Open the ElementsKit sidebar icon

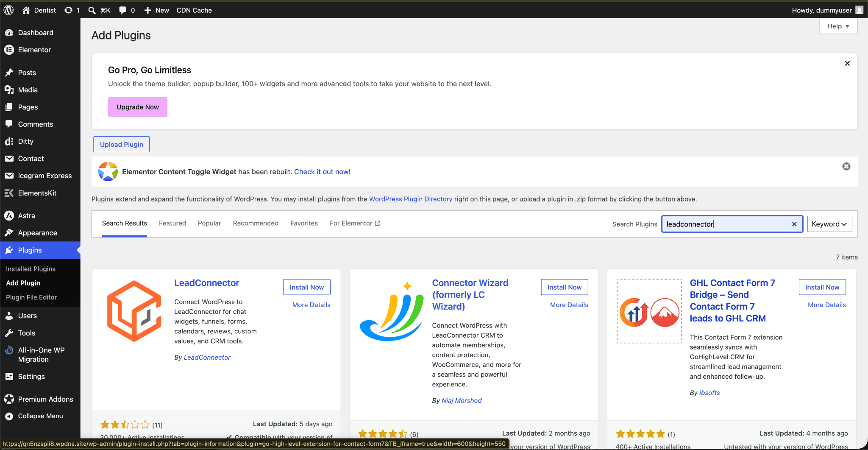click(9, 193)
